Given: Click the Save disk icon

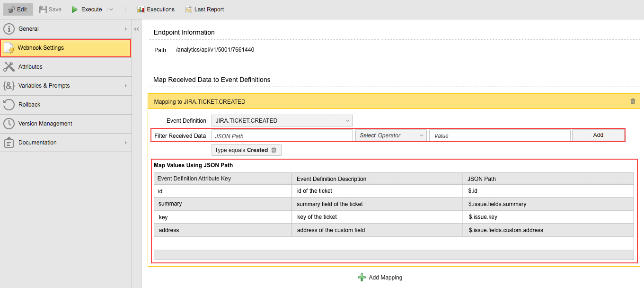Looking at the screenshot, I should (43, 9).
